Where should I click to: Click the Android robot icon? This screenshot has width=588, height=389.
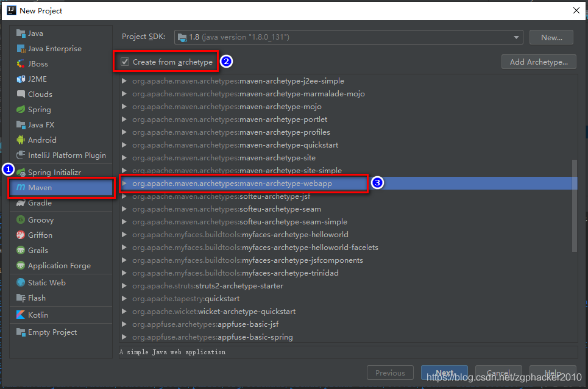(x=21, y=140)
